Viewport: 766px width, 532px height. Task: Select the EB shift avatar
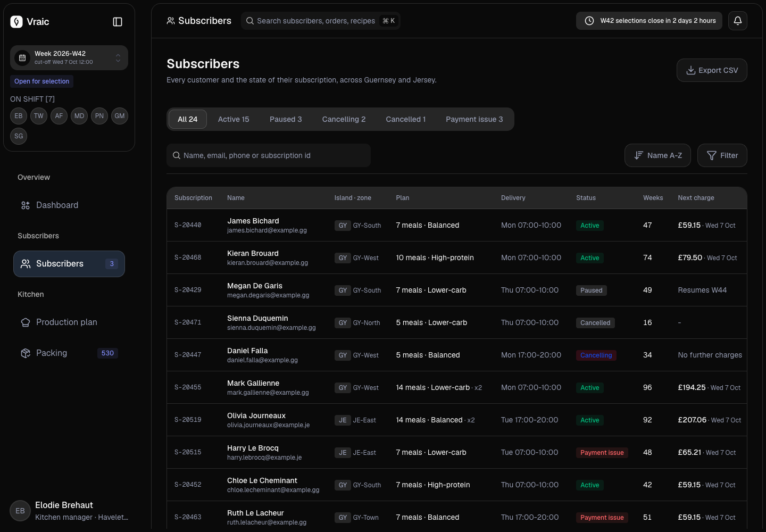point(19,116)
